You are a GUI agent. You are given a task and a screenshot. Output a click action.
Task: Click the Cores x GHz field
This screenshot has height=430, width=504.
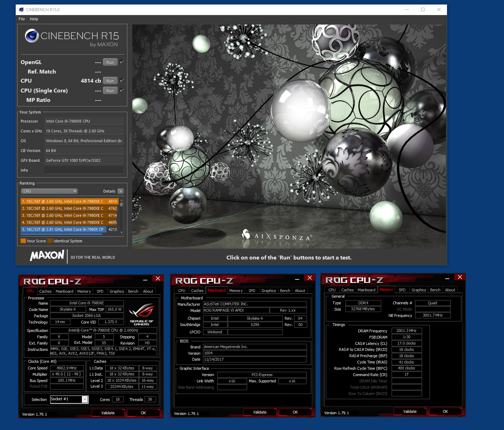point(84,131)
